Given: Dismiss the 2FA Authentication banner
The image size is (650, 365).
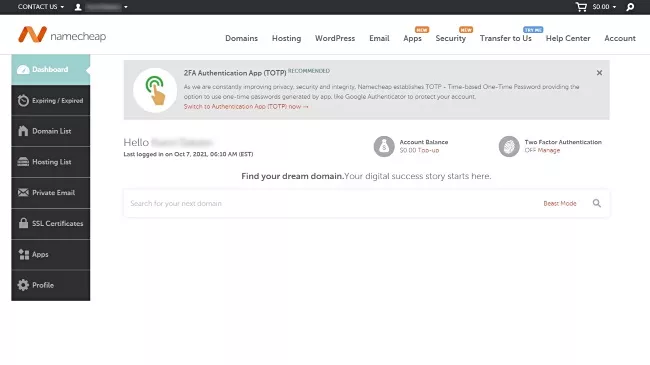Looking at the screenshot, I should click(599, 73).
